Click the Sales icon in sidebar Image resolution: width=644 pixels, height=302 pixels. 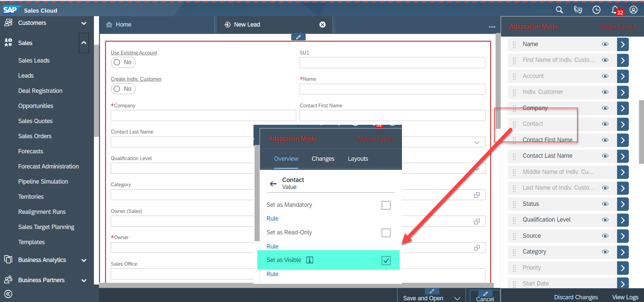click(8, 43)
